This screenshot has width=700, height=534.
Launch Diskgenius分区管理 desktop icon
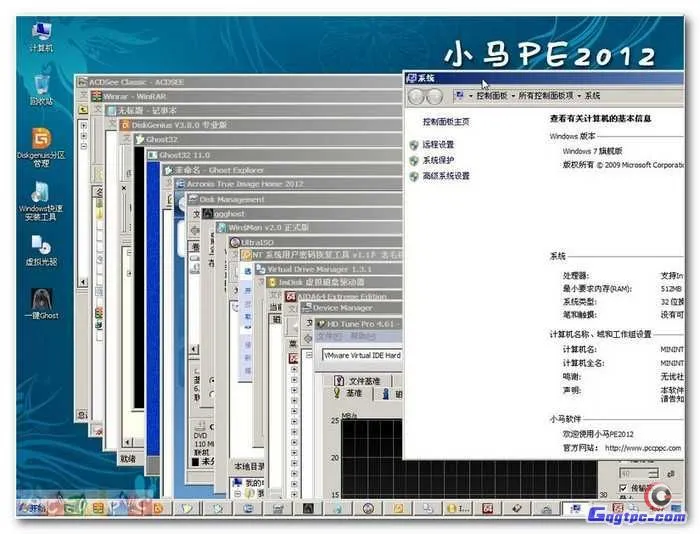tap(41, 147)
